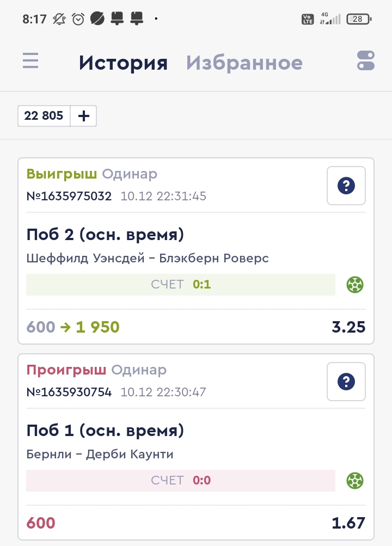Click soccer ball icon for Шеффилд match
Viewport: 392px width, 546px height.
point(355,284)
